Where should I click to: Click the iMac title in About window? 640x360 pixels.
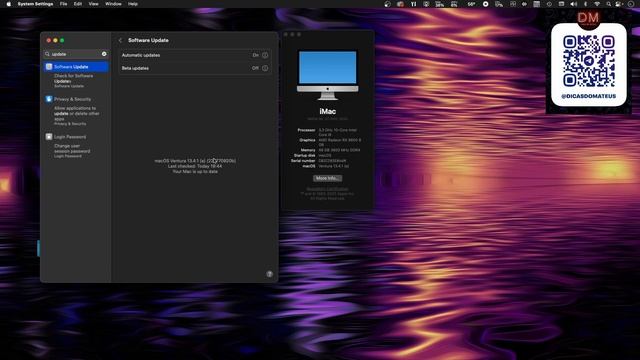click(x=327, y=111)
